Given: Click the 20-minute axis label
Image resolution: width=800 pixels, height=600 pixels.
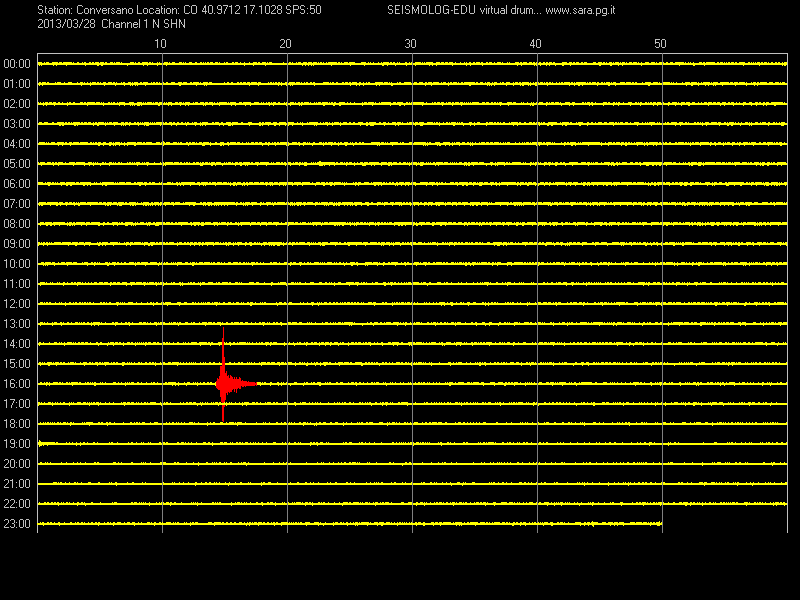Looking at the screenshot, I should pos(285,44).
